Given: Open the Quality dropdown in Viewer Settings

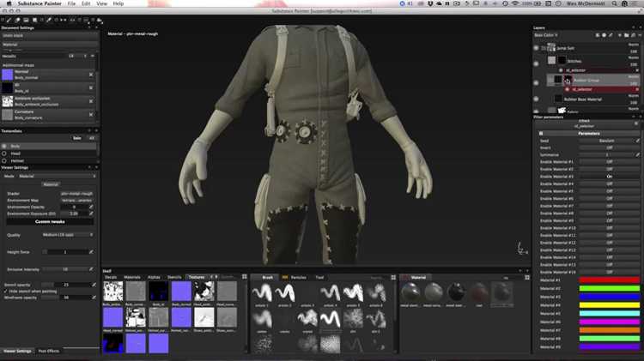Looking at the screenshot, I should [x=68, y=235].
